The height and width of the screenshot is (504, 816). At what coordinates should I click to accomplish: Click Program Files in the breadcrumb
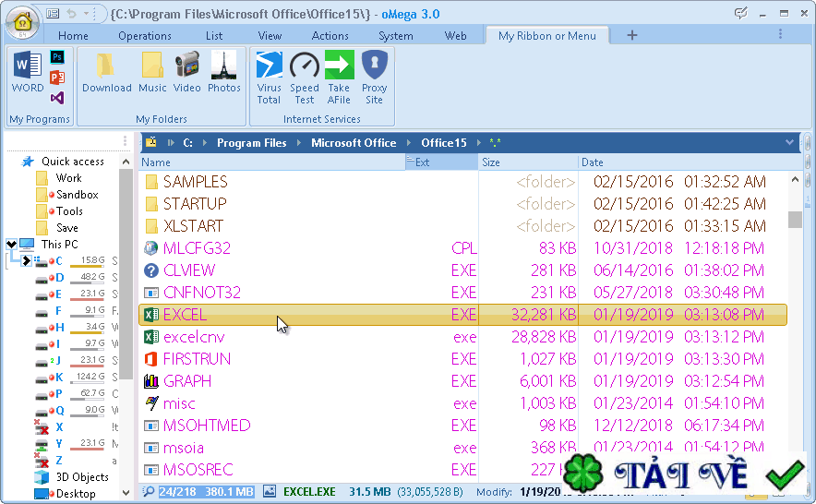251,143
